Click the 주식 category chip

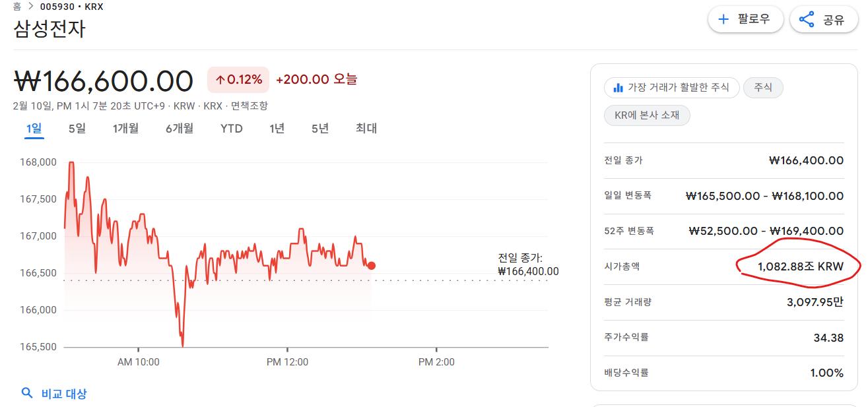763,87
